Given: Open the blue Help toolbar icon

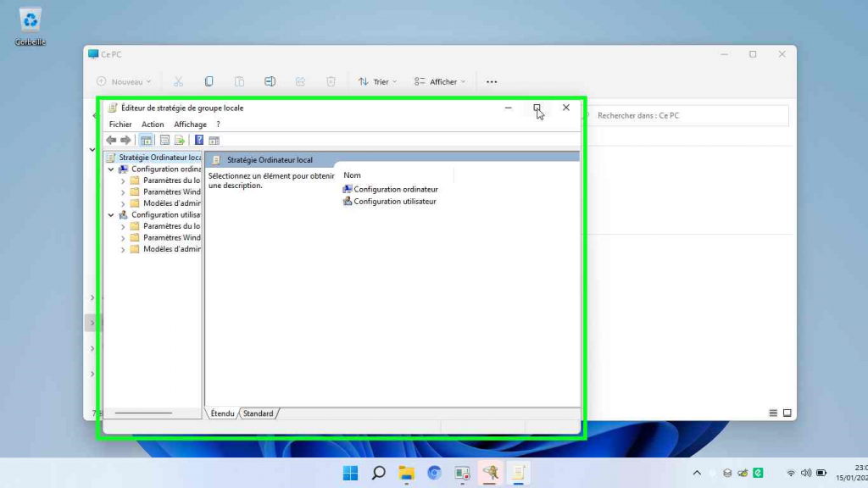Looking at the screenshot, I should coord(199,141).
